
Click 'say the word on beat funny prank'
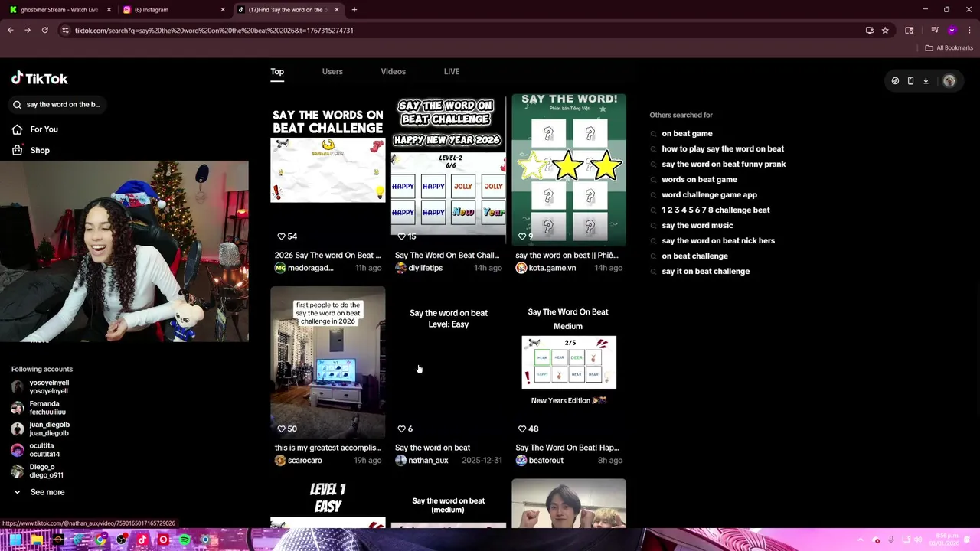724,164
